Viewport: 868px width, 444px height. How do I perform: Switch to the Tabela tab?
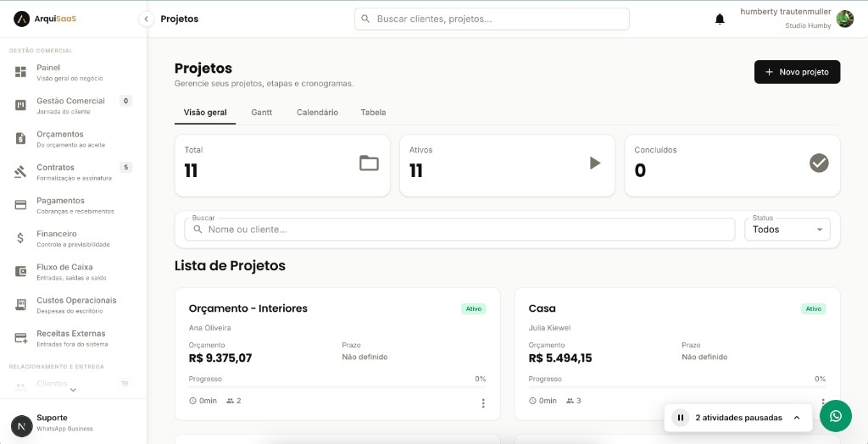point(373,113)
